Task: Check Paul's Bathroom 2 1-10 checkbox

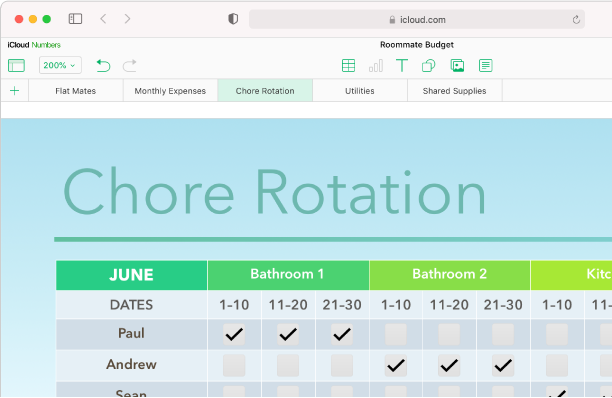Action: click(396, 334)
